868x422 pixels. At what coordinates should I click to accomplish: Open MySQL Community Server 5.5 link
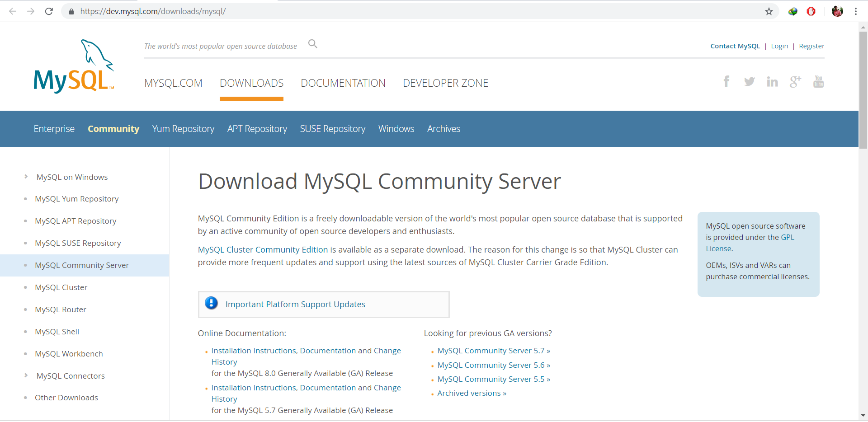click(x=494, y=379)
